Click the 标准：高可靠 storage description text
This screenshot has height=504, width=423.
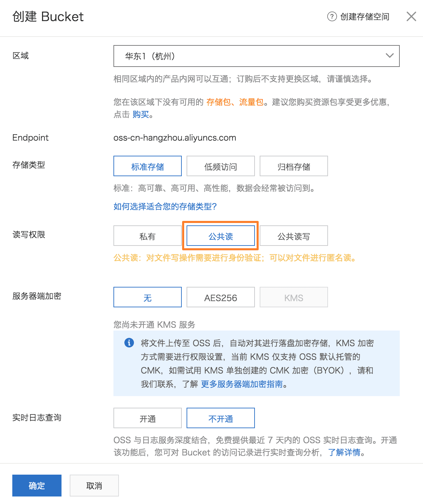[215, 188]
